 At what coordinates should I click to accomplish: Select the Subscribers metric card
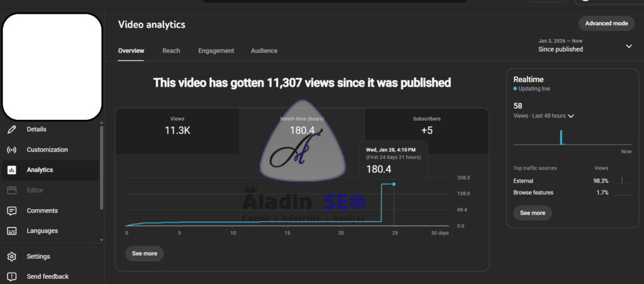(x=426, y=126)
